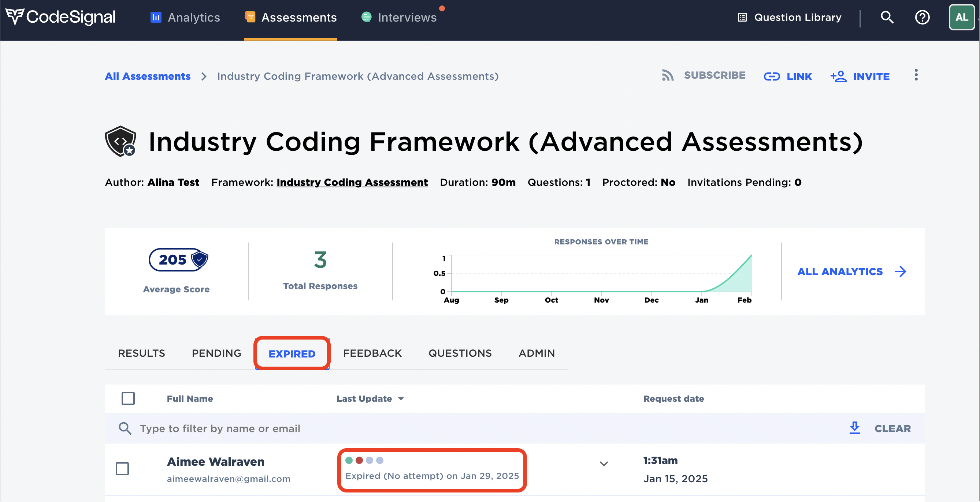Open Aimee Walraven candidate name
The width and height of the screenshot is (980, 502).
216,462
